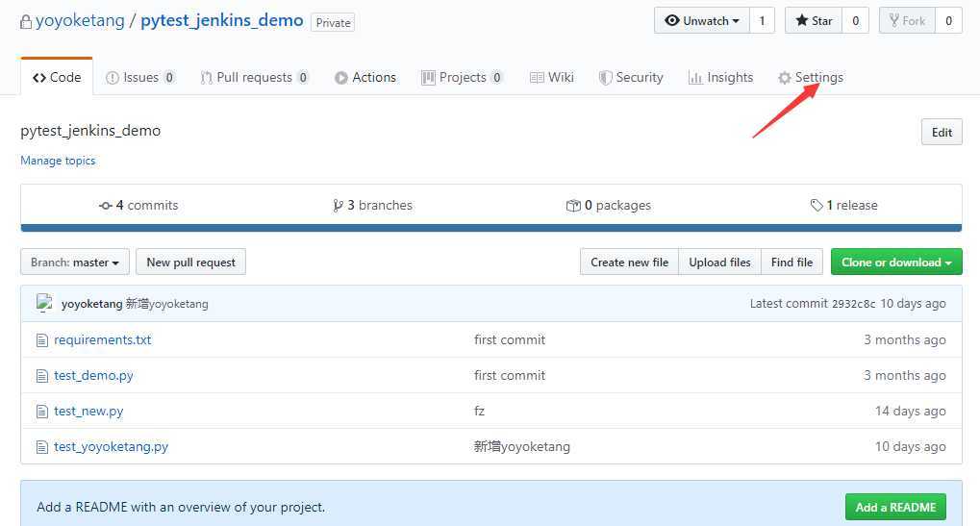Screen dimensions: 980x526
Task: Click yoyoketang's avatar image in commit bar
Action: pyautogui.click(x=44, y=303)
